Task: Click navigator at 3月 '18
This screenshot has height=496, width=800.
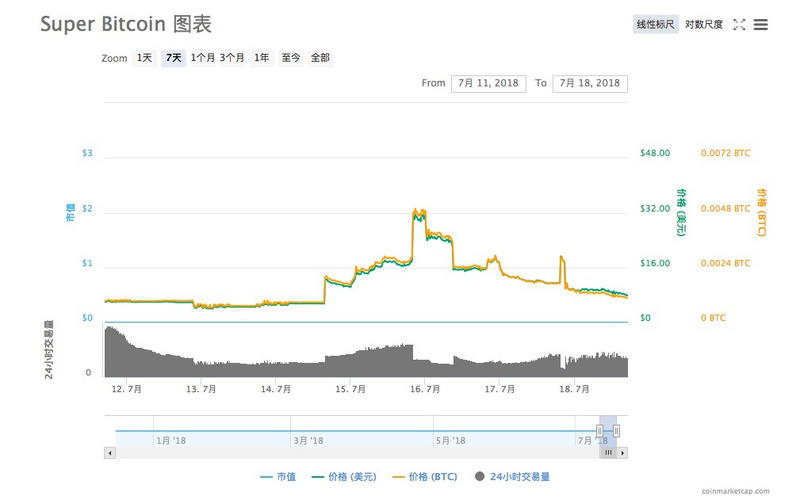Action: tap(308, 440)
